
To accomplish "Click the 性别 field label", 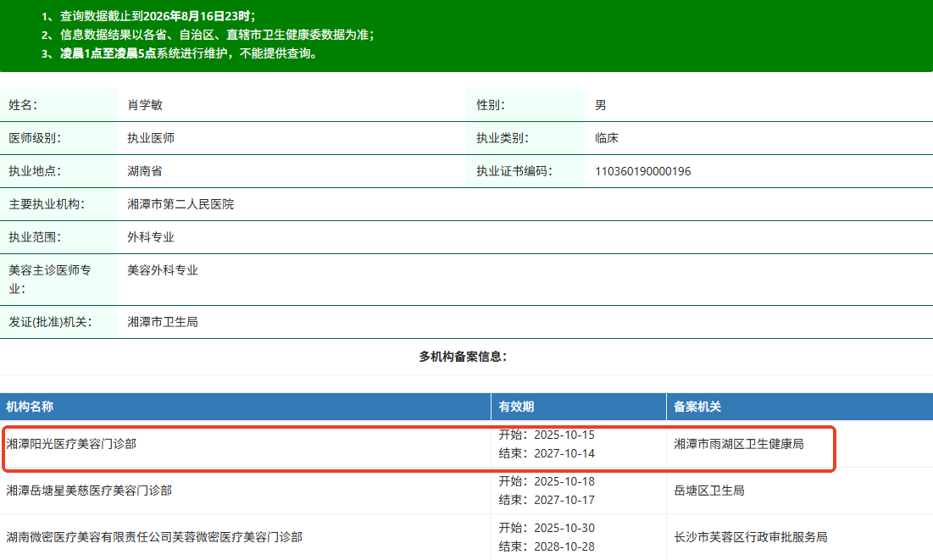I will (491, 105).
